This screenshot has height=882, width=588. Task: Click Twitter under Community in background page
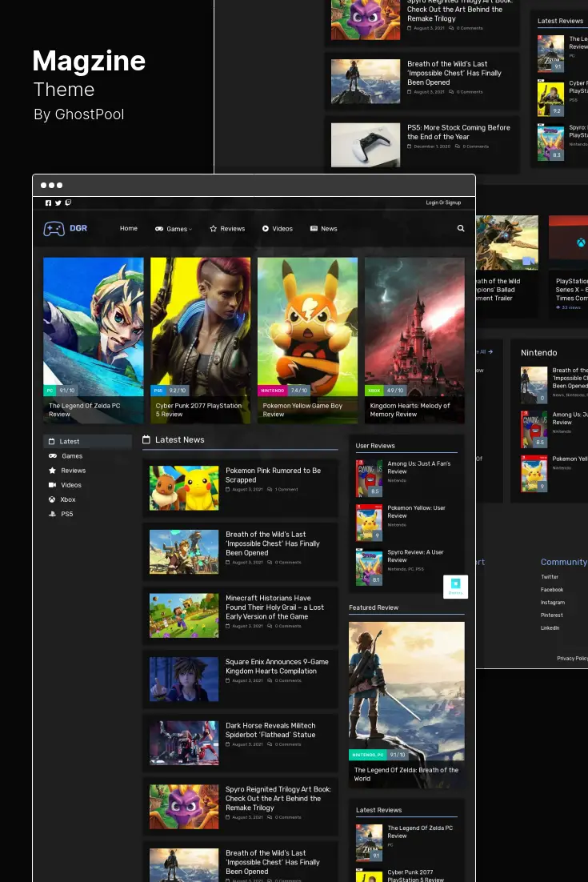550,577
